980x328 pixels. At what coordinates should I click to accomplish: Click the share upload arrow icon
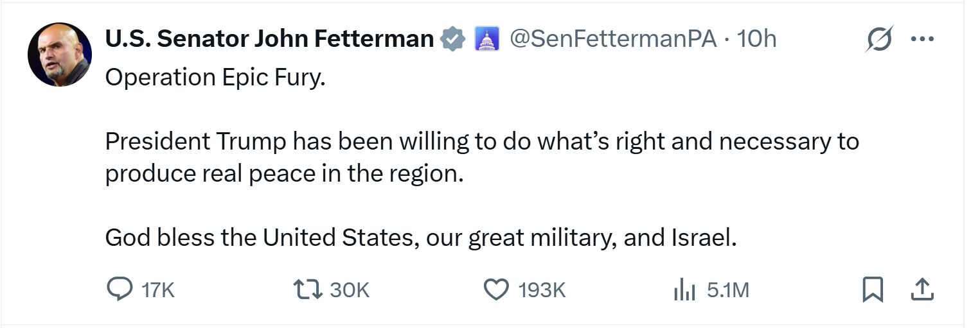click(x=922, y=290)
